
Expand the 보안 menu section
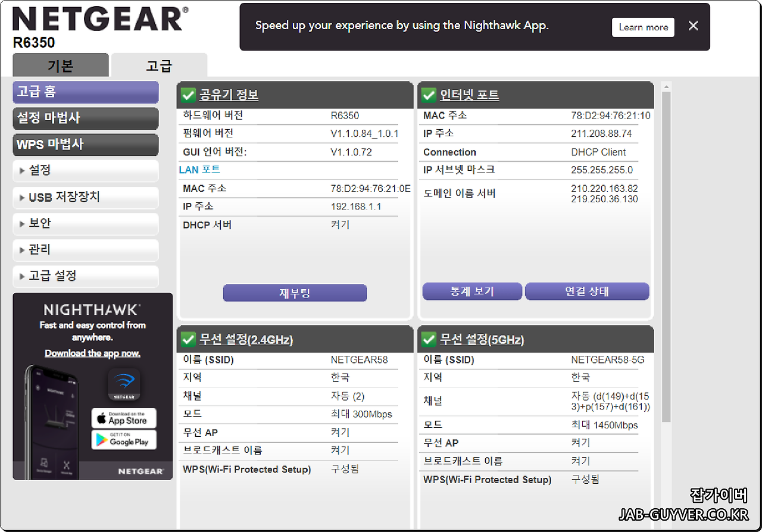86,224
